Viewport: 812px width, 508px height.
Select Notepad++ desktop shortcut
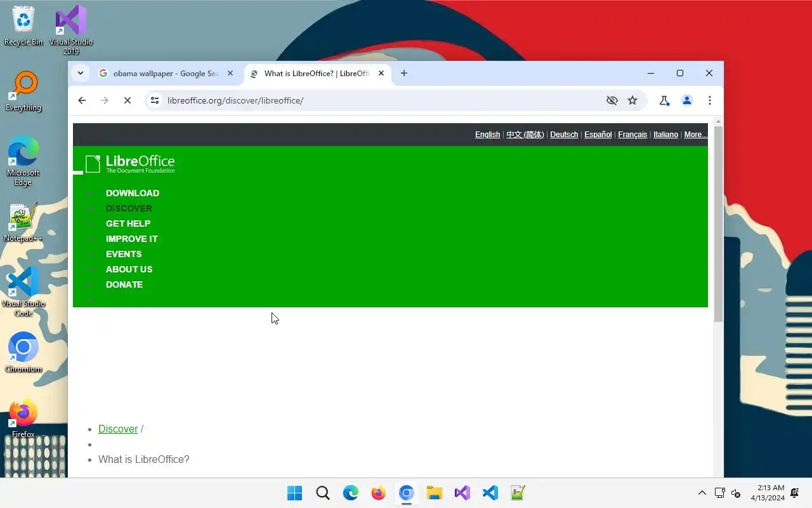pyautogui.click(x=23, y=223)
